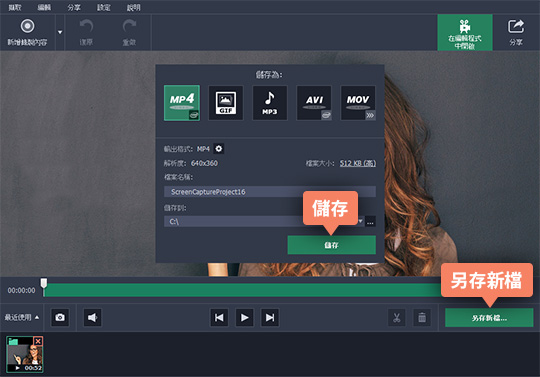Open the third menu bar item
The image size is (540, 377).
pos(74,7)
